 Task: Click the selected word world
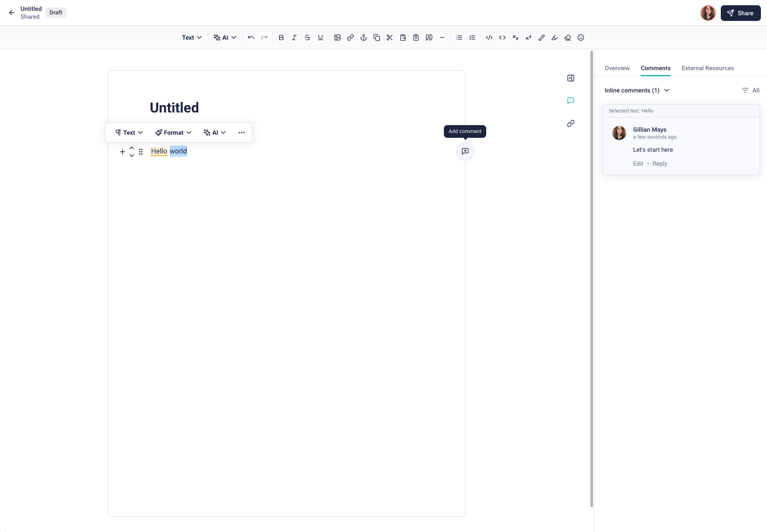(178, 151)
